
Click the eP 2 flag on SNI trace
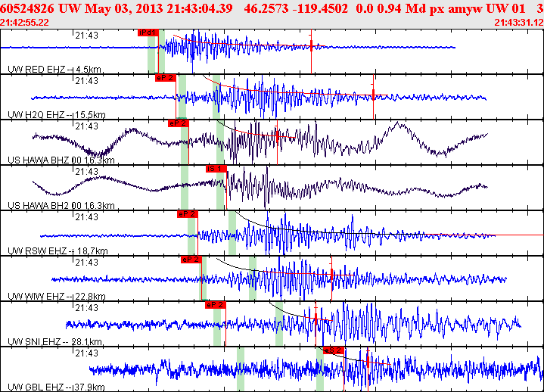click(216, 304)
